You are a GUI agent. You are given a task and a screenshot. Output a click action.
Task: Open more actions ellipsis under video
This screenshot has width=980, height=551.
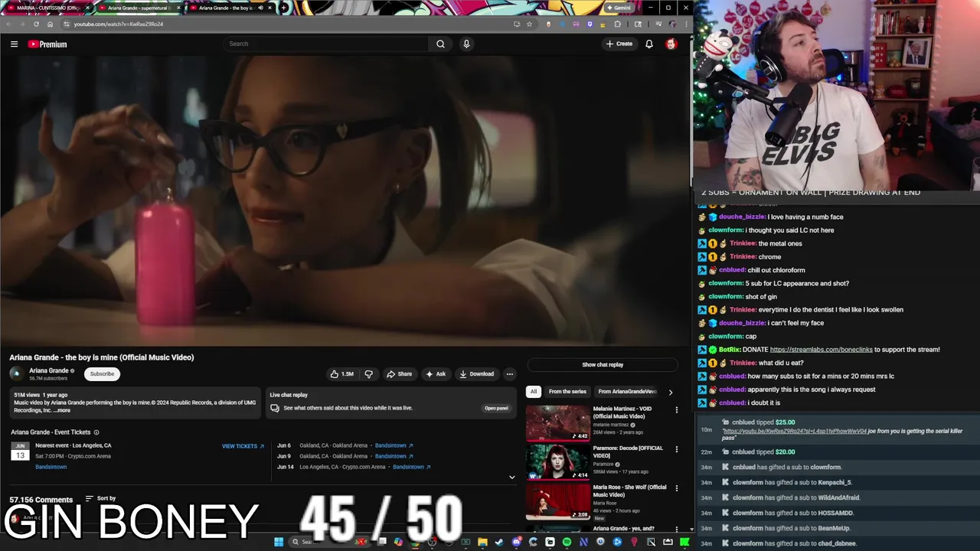click(x=509, y=373)
